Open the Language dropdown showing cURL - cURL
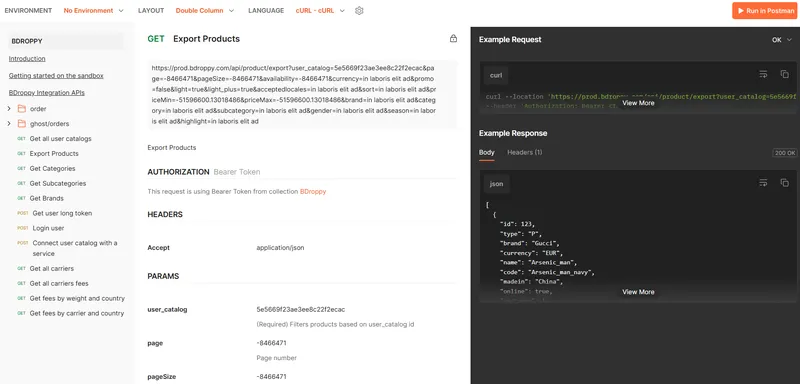This screenshot has height=384, width=800. pyautogui.click(x=320, y=11)
